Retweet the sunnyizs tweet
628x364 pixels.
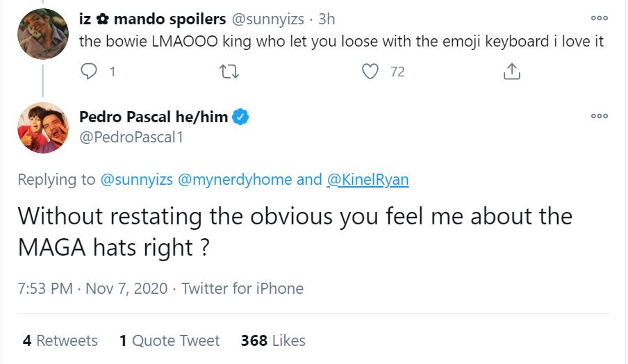click(228, 72)
